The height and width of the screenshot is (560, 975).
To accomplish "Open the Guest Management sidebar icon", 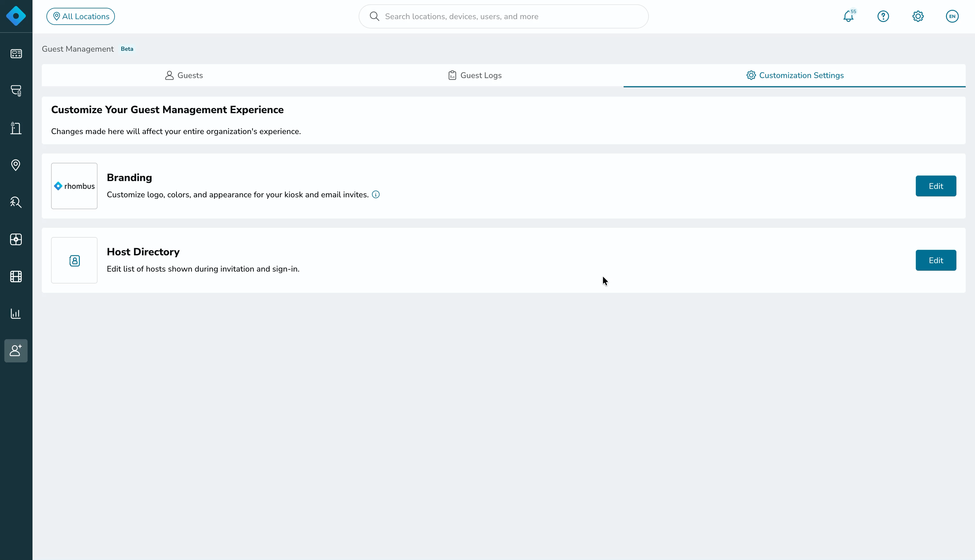I will (x=16, y=351).
